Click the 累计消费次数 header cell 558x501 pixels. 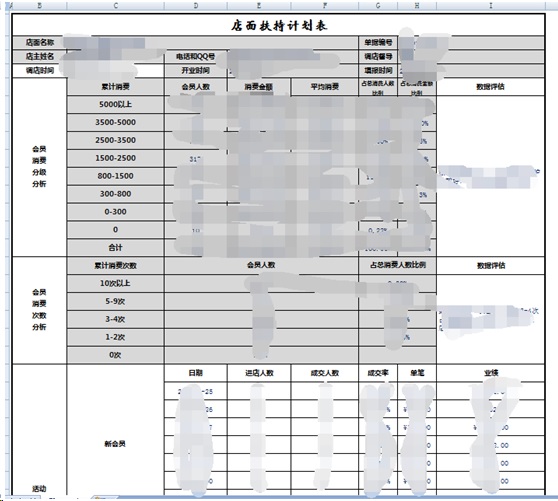pos(115,265)
